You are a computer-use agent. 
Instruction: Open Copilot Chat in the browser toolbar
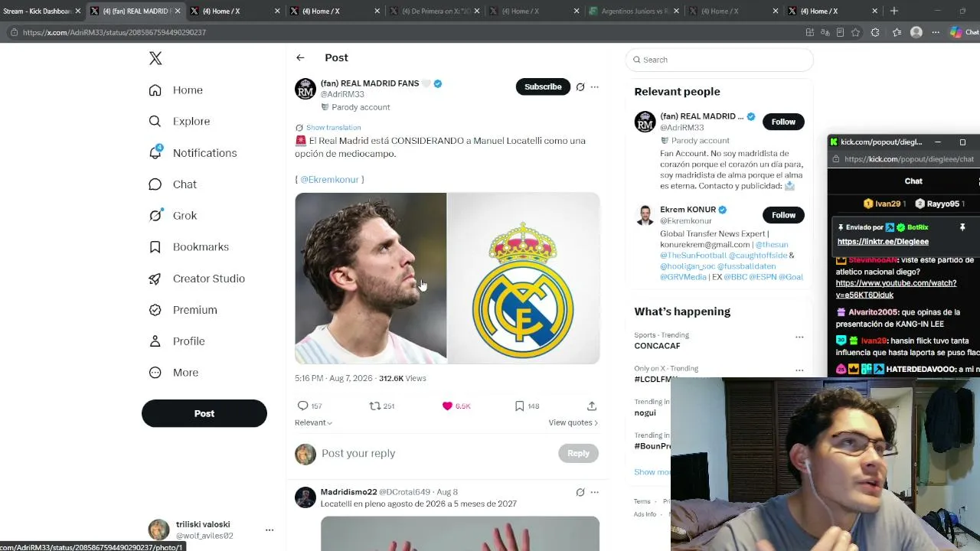pyautogui.click(x=964, y=32)
